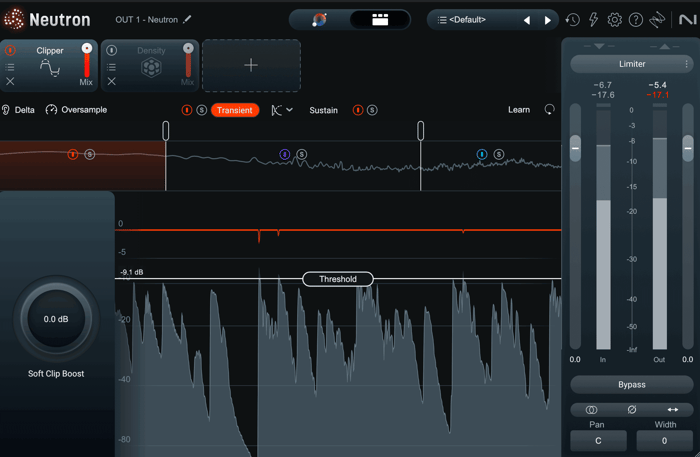Viewport: 700px width, 457px height.
Task: Go to the next preset arrow
Action: coord(547,20)
